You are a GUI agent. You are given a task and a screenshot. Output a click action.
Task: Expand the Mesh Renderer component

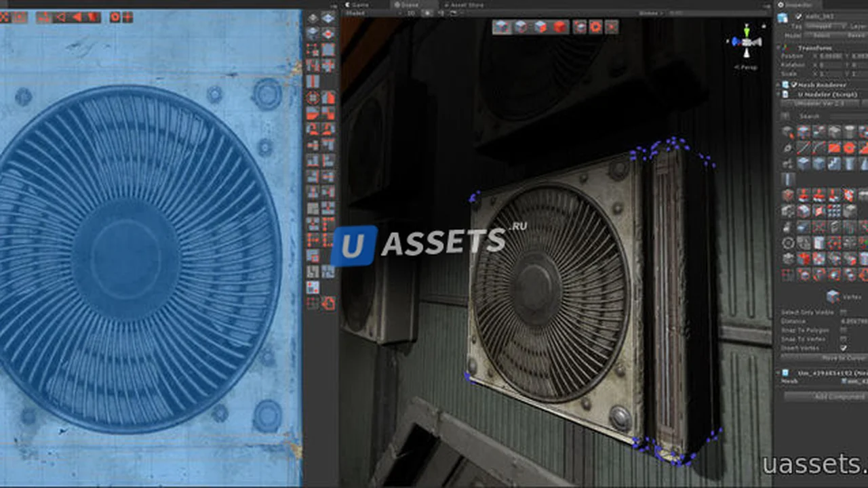point(778,85)
